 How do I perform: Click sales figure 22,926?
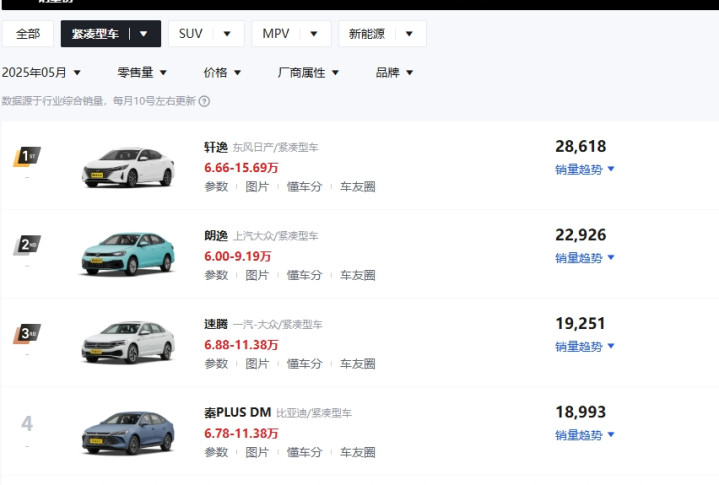[581, 235]
